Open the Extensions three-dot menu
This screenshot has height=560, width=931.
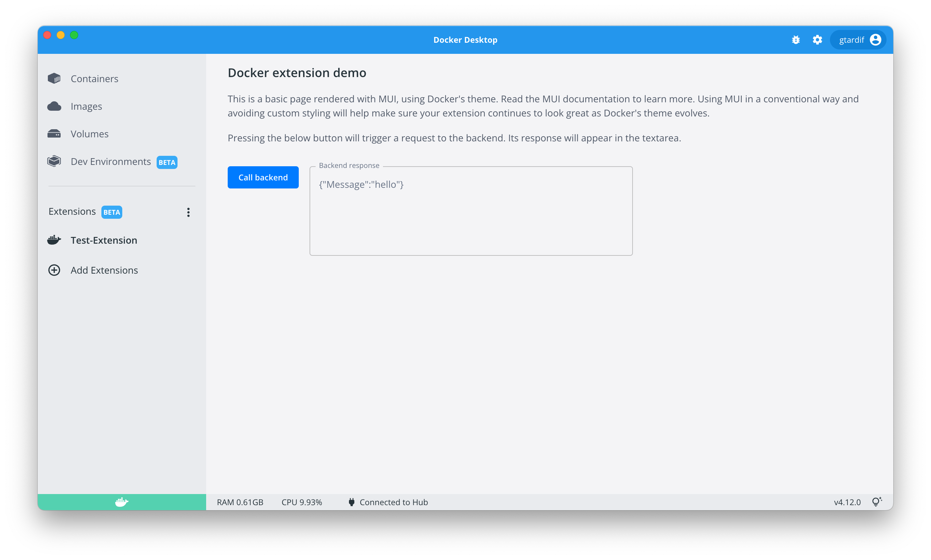click(x=188, y=212)
